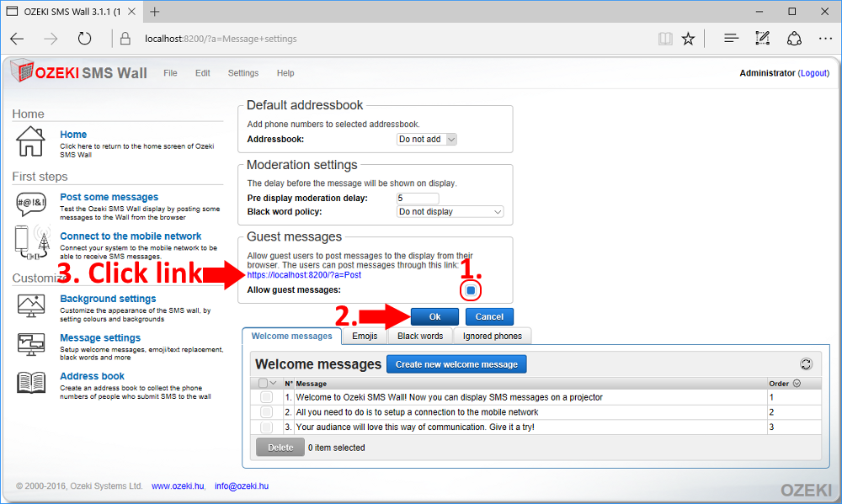Open the web note pen icon
Image resolution: width=842 pixels, height=504 pixels.
point(763,38)
